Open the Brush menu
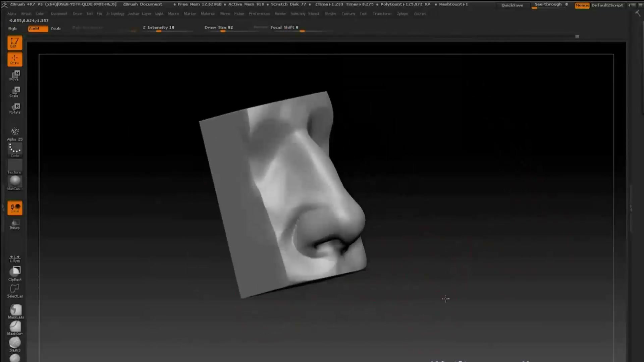 26,14
